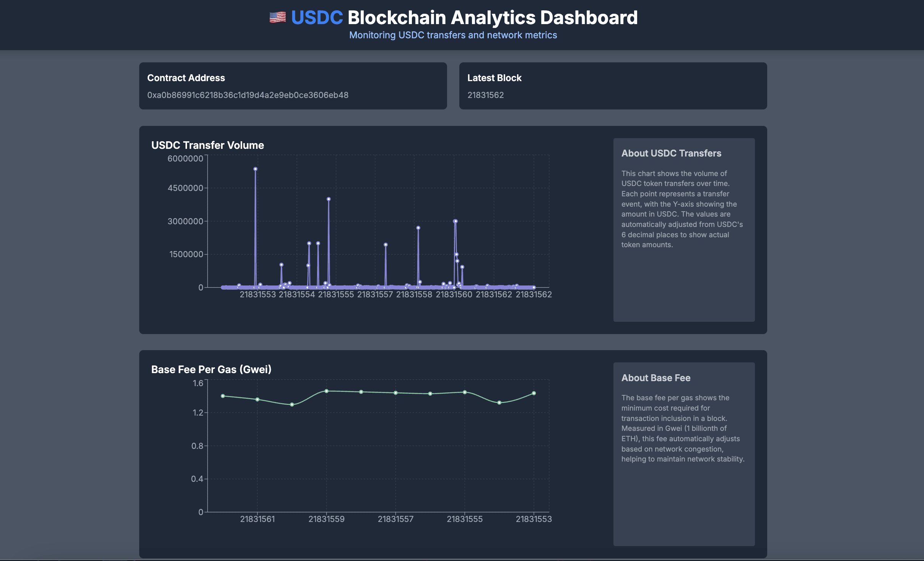
Task: Click the subtitle about monitoring USDC transfers
Action: [x=453, y=35]
